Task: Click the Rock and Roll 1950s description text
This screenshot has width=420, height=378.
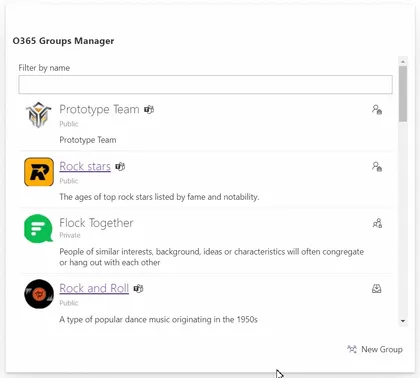Action: point(158,319)
